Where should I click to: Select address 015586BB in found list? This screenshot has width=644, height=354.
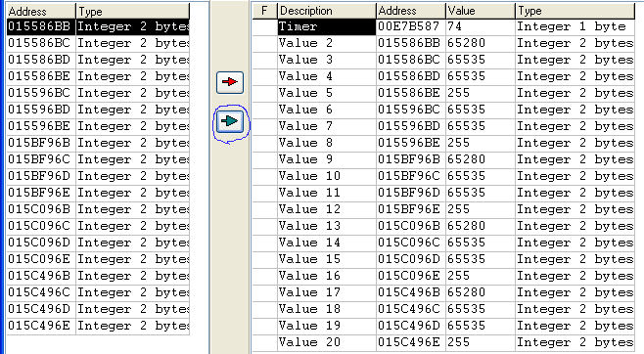click(98, 26)
